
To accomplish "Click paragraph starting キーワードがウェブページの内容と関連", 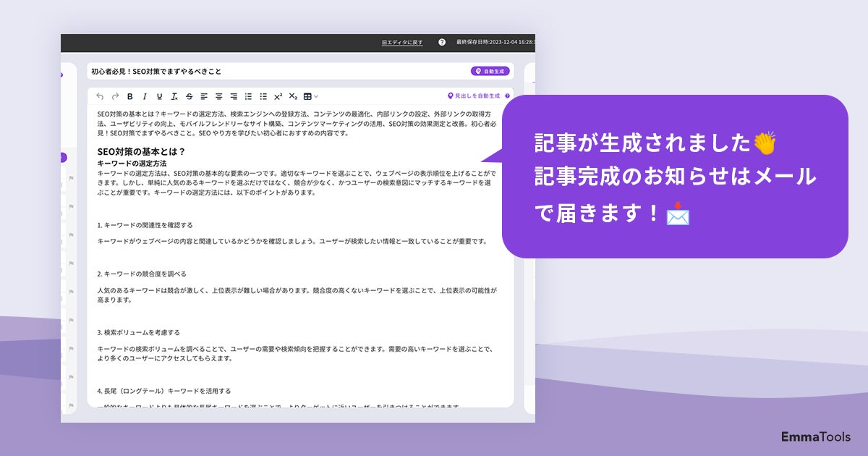I will tap(292, 241).
